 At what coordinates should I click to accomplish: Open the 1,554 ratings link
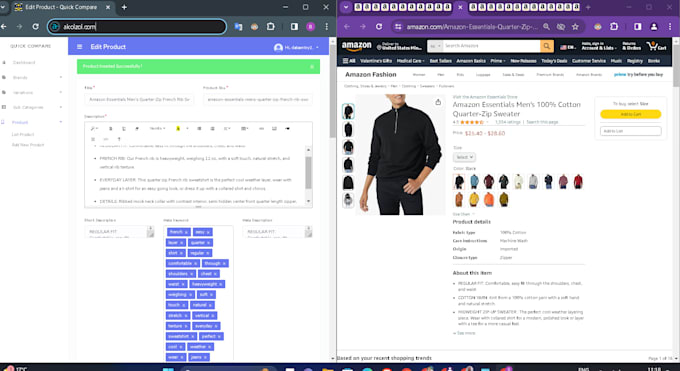click(x=507, y=122)
